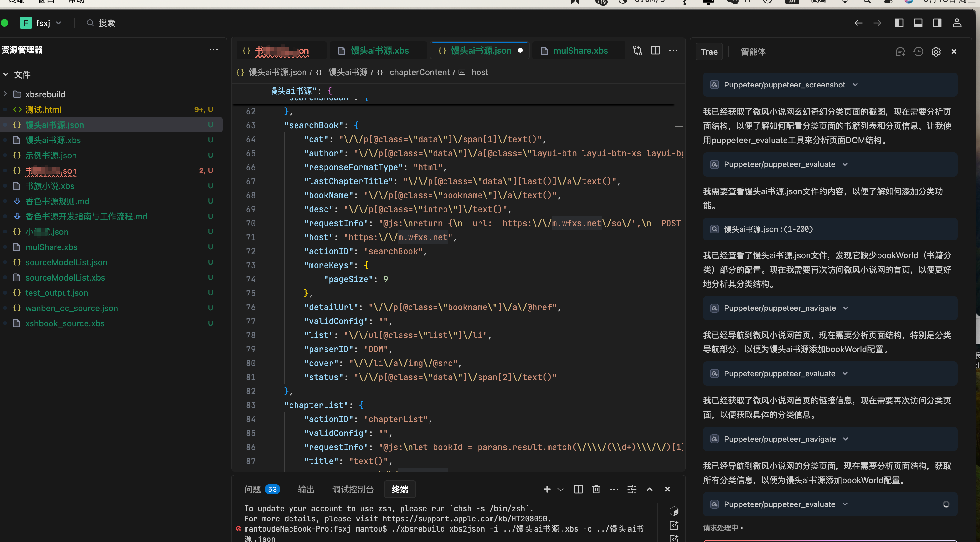This screenshot has width=980, height=542.
Task: Click chapterContent in the breadcrumb
Action: pos(419,72)
